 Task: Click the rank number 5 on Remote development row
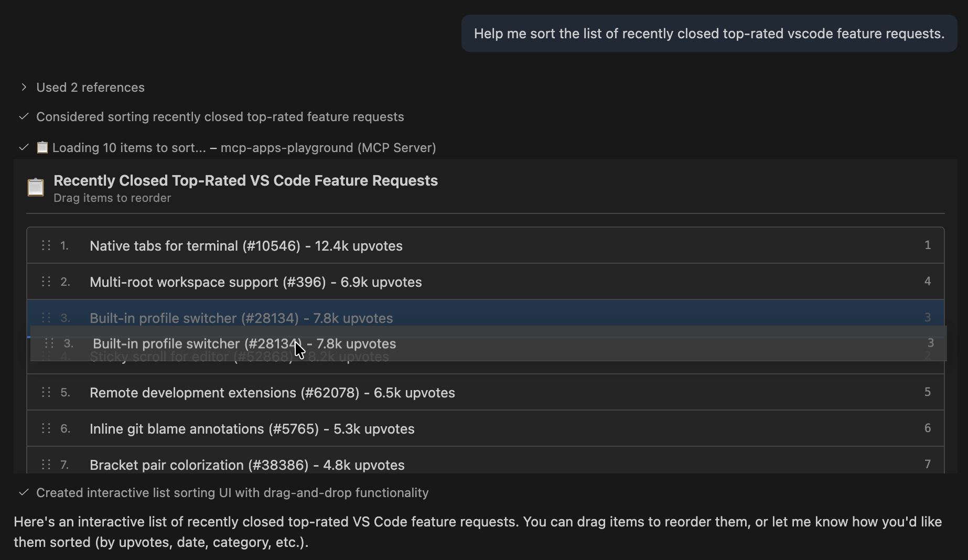pyautogui.click(x=928, y=392)
